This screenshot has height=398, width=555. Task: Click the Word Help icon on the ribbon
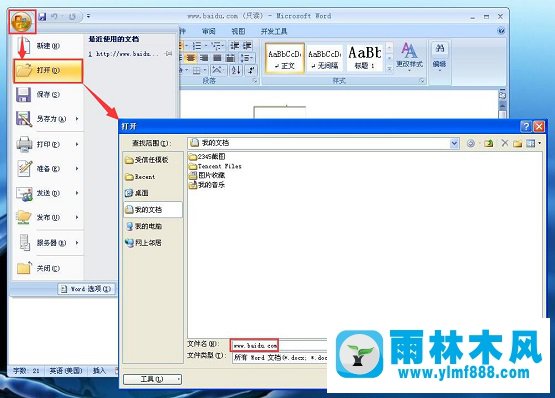501,31
